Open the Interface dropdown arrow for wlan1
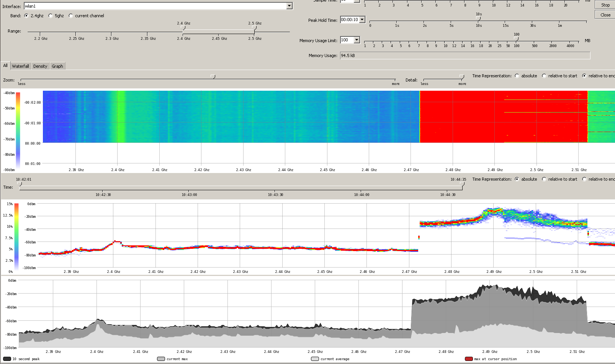 (x=290, y=6)
